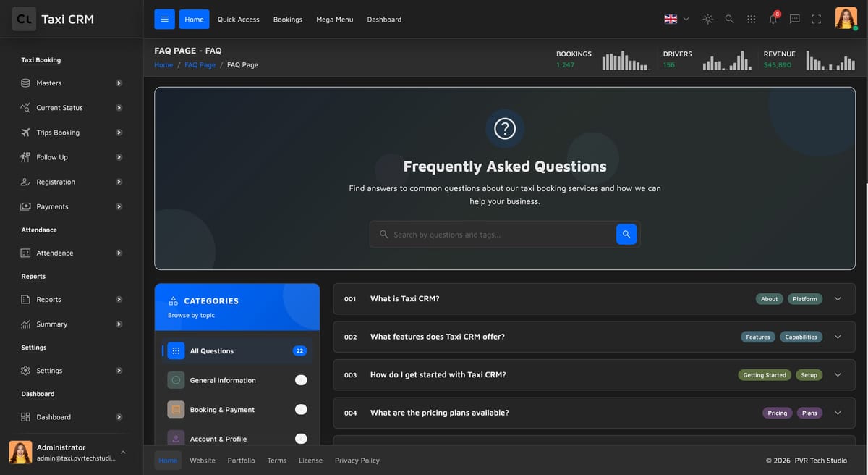
Task: Open notifications bell icon
Action: [x=773, y=20]
